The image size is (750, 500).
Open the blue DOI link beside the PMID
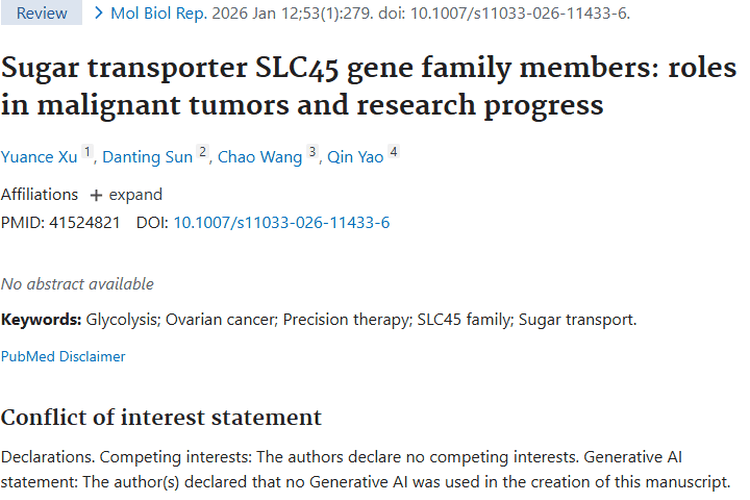click(x=281, y=222)
